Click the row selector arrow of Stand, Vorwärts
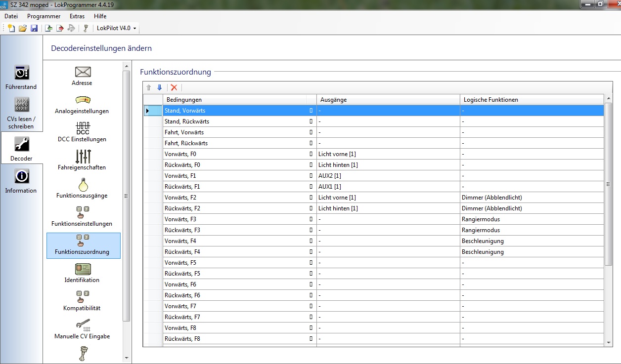 tap(153, 111)
